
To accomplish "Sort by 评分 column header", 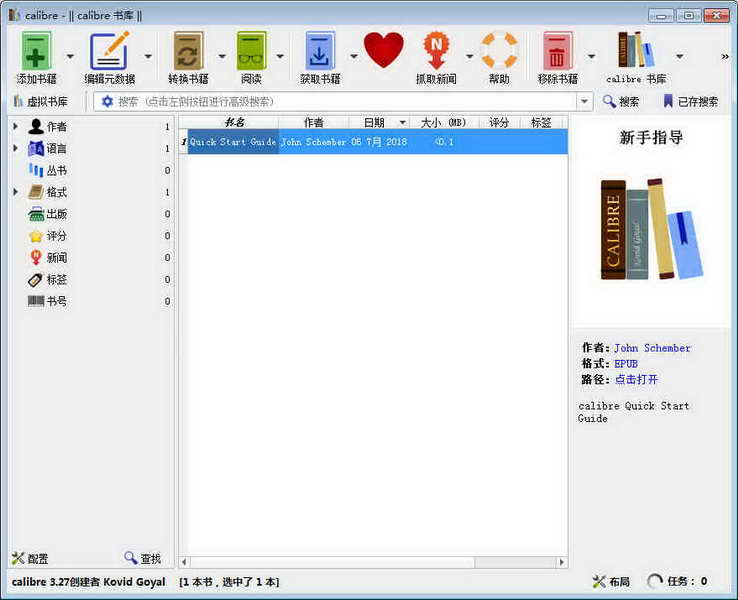I will point(499,122).
